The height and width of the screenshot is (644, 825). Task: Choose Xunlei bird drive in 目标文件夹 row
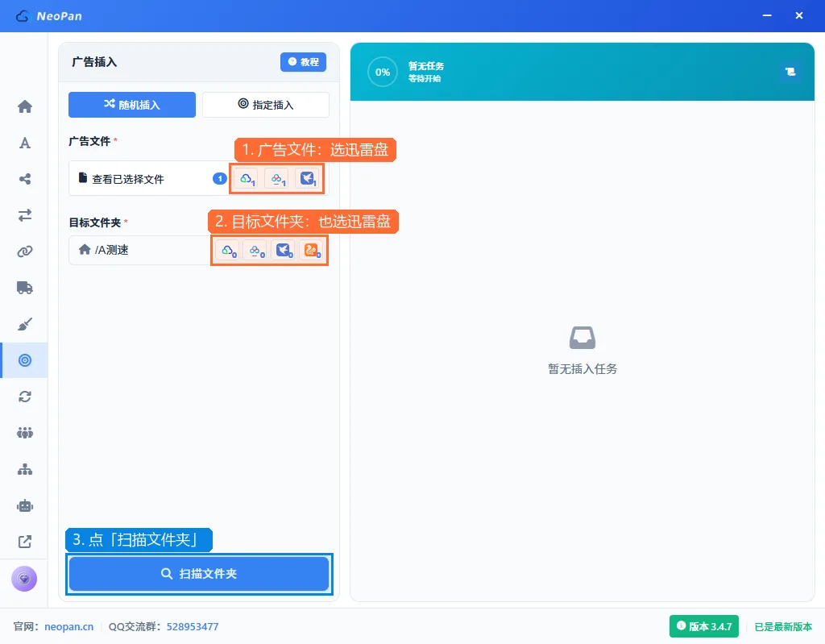(284, 251)
